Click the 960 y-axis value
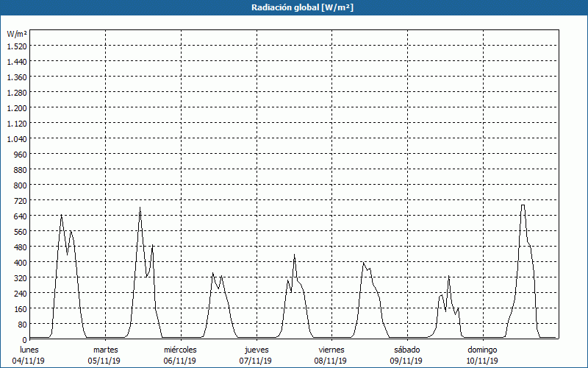This screenshot has height=368, width=588. tap(21, 155)
